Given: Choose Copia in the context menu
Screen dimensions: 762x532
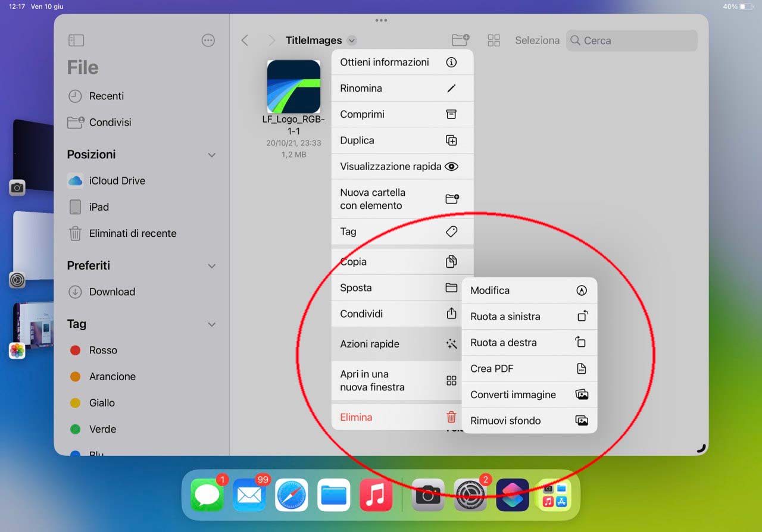Looking at the screenshot, I should pos(402,261).
